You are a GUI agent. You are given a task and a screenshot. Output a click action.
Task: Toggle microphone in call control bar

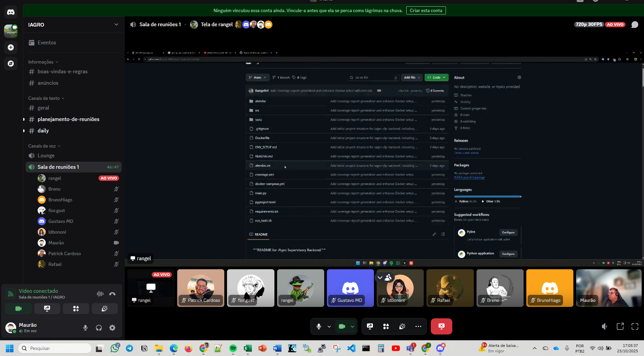319,326
